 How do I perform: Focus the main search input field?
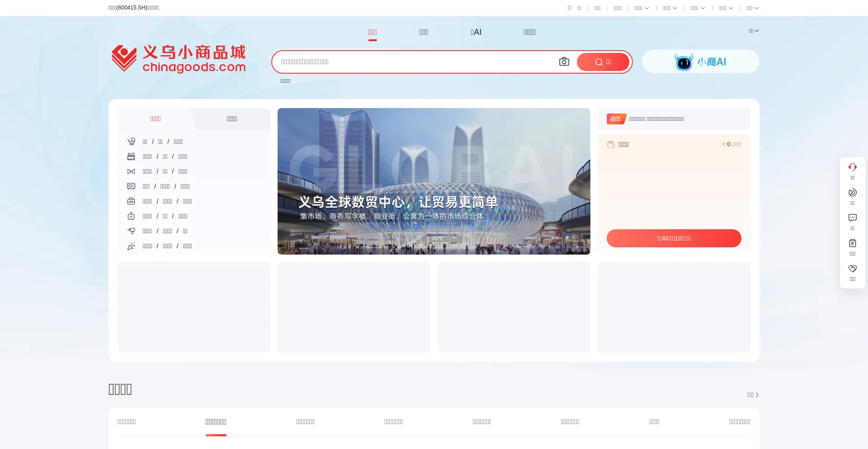(x=416, y=62)
